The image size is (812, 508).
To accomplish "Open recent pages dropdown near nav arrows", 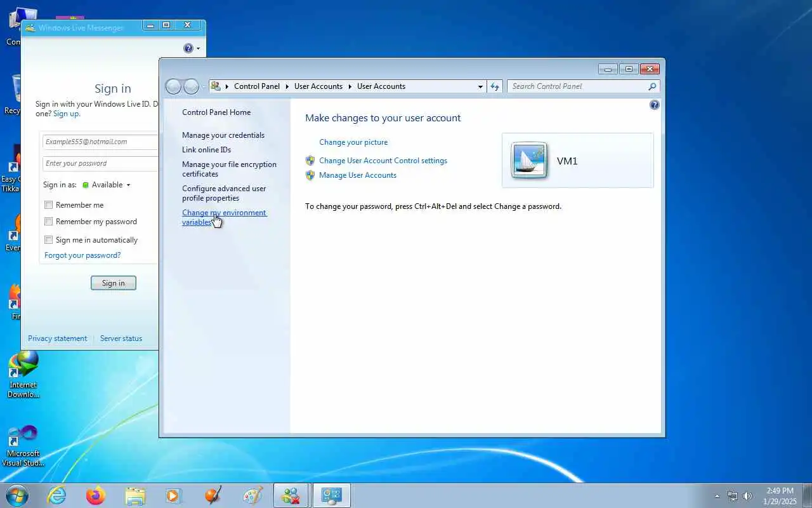I will click(x=204, y=87).
